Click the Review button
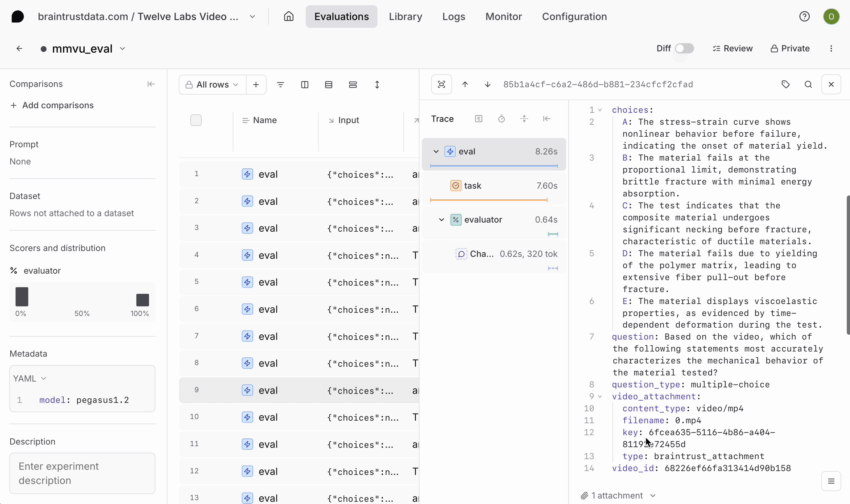850x504 pixels. pyautogui.click(x=732, y=48)
